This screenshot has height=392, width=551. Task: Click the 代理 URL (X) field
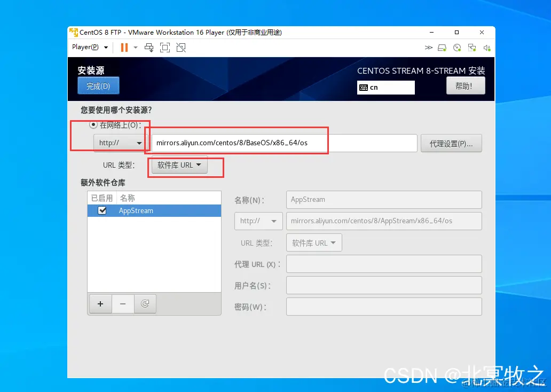[x=384, y=264]
